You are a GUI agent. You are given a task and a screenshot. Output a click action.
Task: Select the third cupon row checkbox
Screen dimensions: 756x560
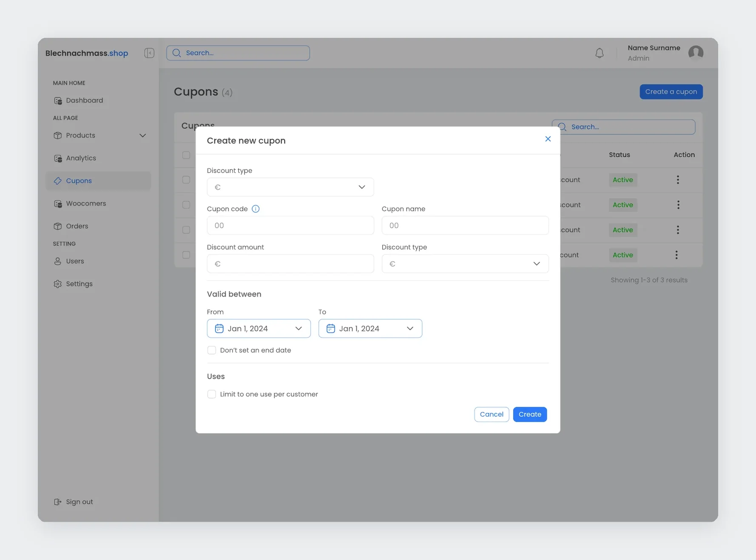[x=186, y=230]
